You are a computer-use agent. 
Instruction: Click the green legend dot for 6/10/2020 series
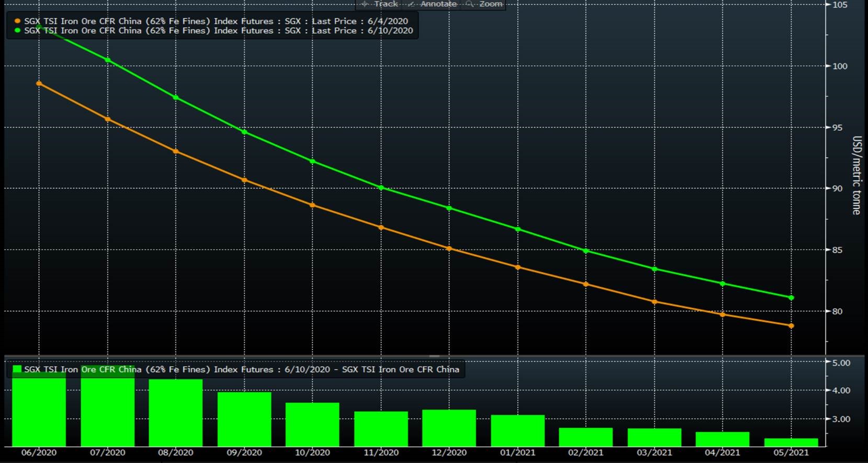point(17,31)
